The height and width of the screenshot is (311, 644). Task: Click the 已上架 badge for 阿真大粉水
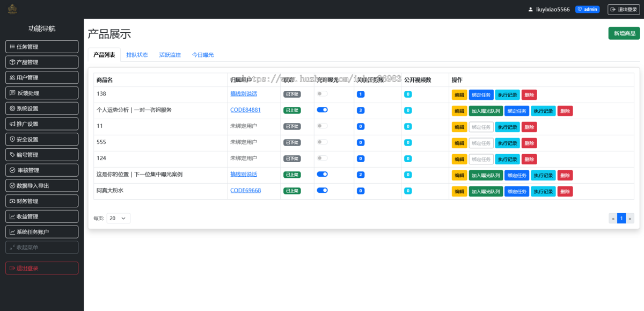tap(292, 191)
